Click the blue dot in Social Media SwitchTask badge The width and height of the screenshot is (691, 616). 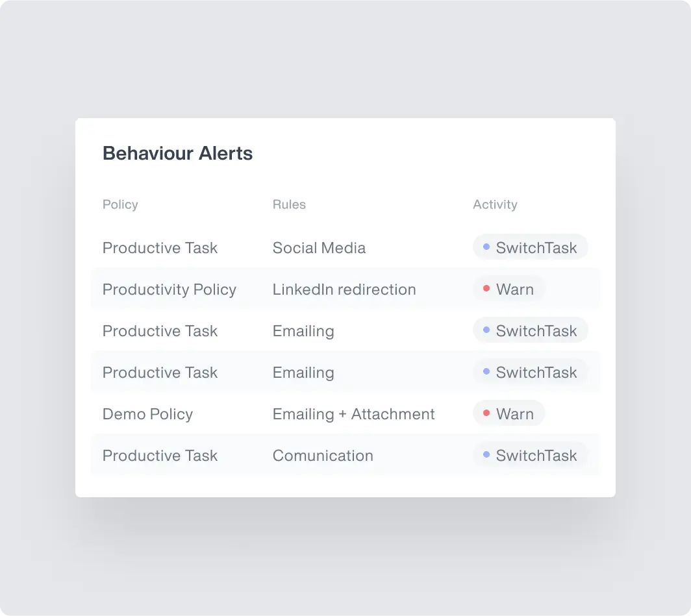click(486, 247)
